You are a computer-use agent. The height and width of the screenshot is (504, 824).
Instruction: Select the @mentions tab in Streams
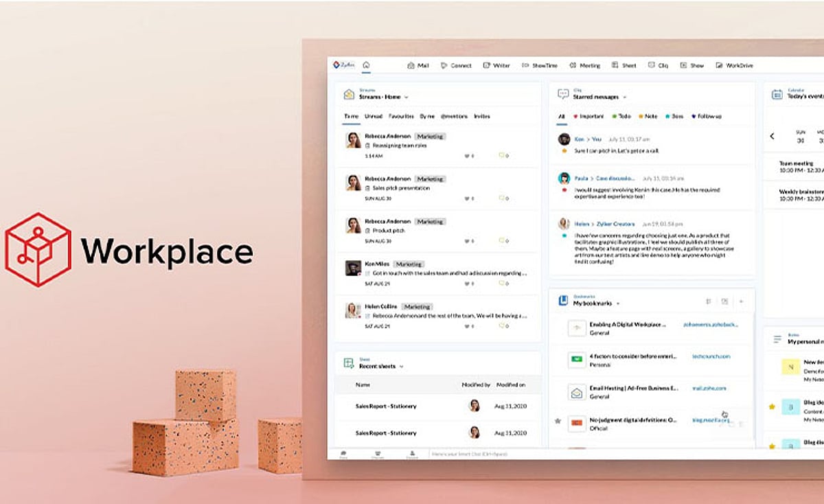coord(453,117)
